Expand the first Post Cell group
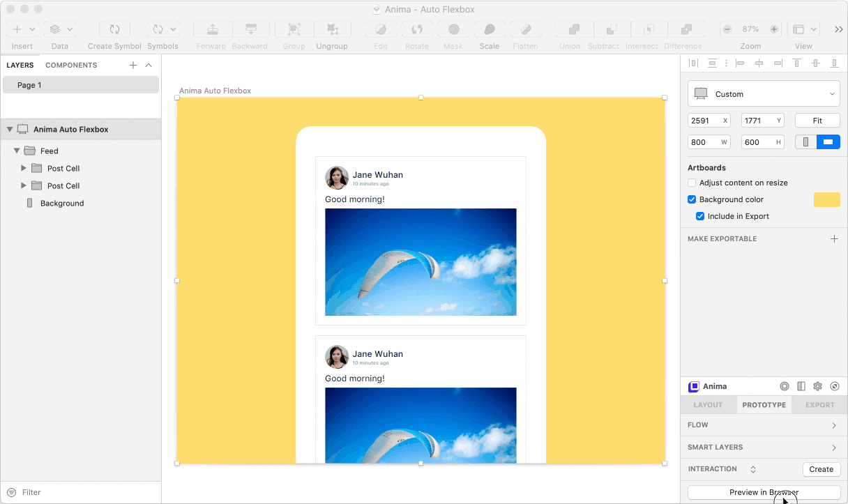Screen dimensions: 848x504 (x=24, y=168)
